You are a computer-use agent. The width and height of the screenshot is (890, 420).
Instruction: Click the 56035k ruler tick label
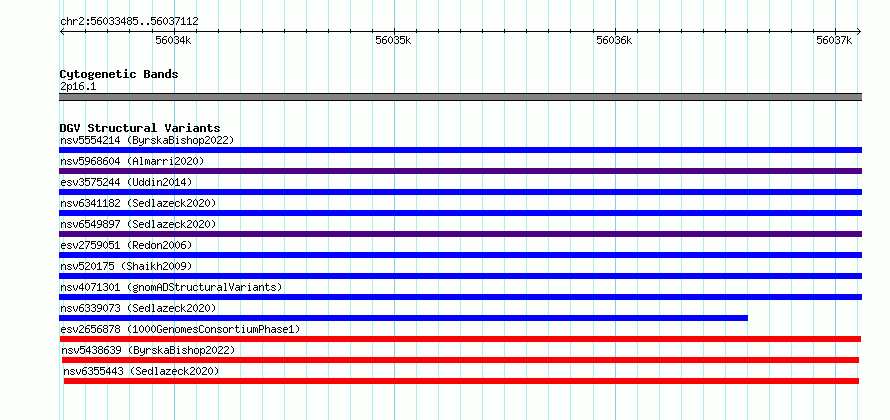coord(393,40)
